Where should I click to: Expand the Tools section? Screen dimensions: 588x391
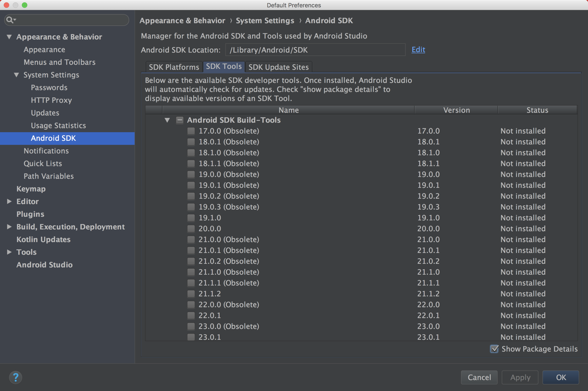point(9,252)
